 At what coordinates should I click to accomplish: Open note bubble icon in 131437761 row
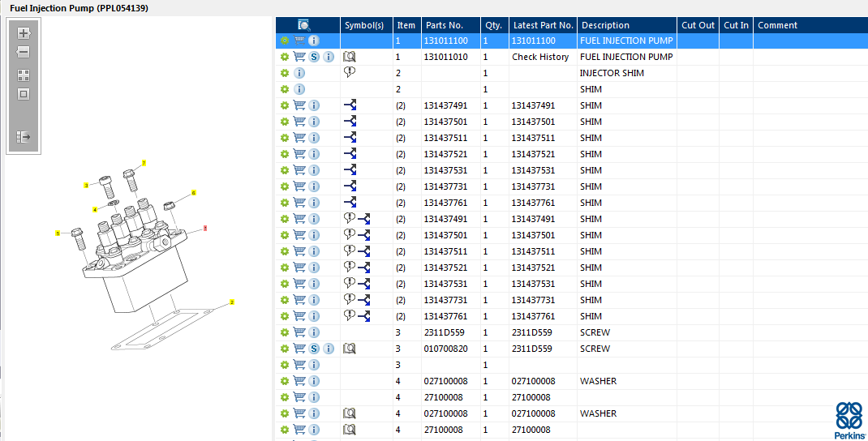tap(350, 315)
